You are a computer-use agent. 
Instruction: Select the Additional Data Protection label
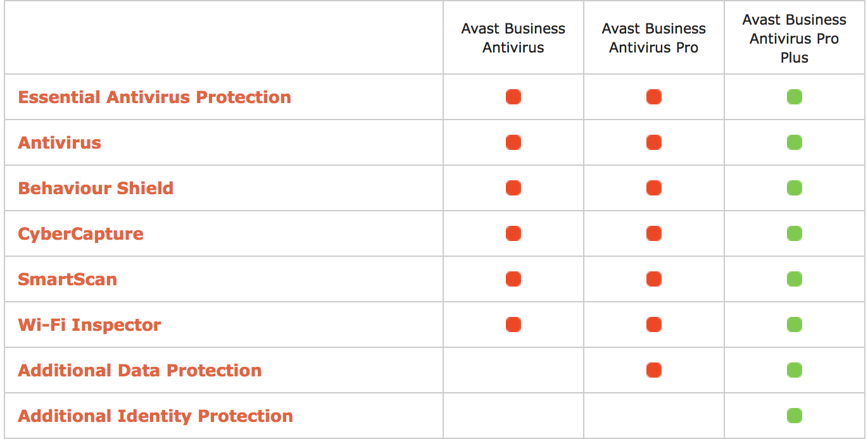point(139,371)
